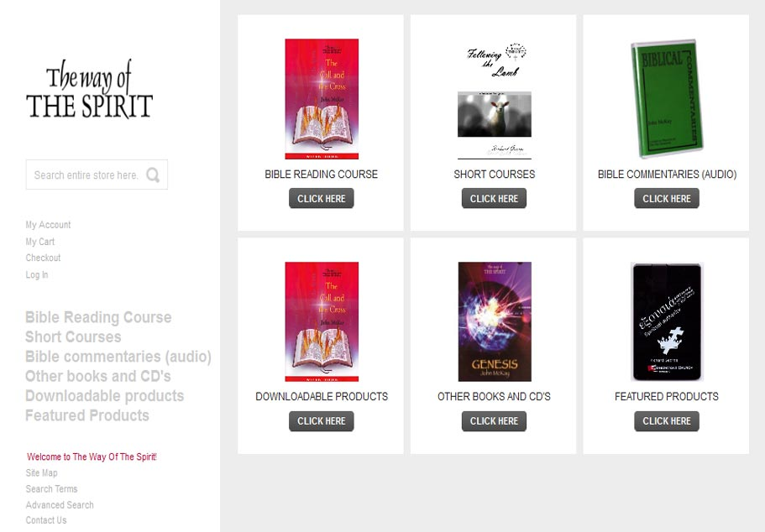Open Other books and CD's sidebar menu item
Viewport: 765px width, 532px height.
coord(98,376)
